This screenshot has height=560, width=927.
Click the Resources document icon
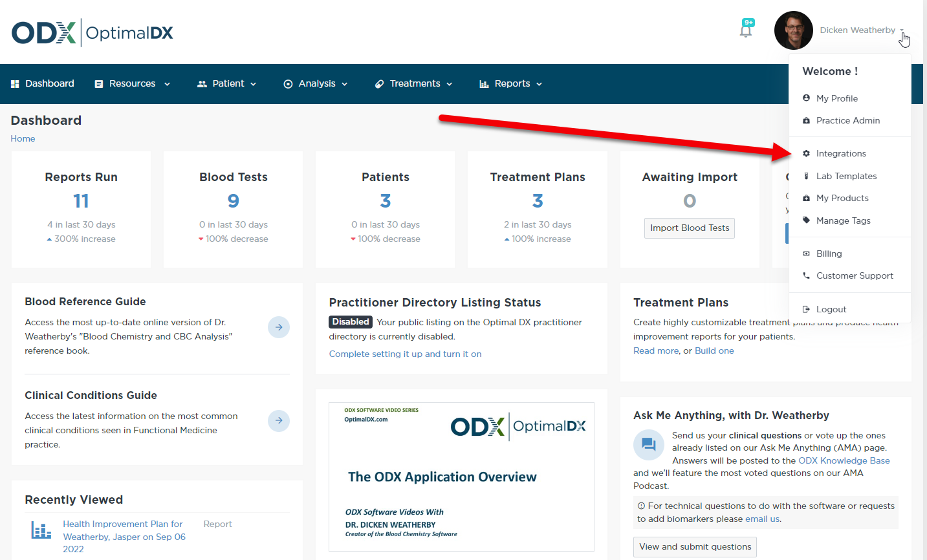point(99,84)
